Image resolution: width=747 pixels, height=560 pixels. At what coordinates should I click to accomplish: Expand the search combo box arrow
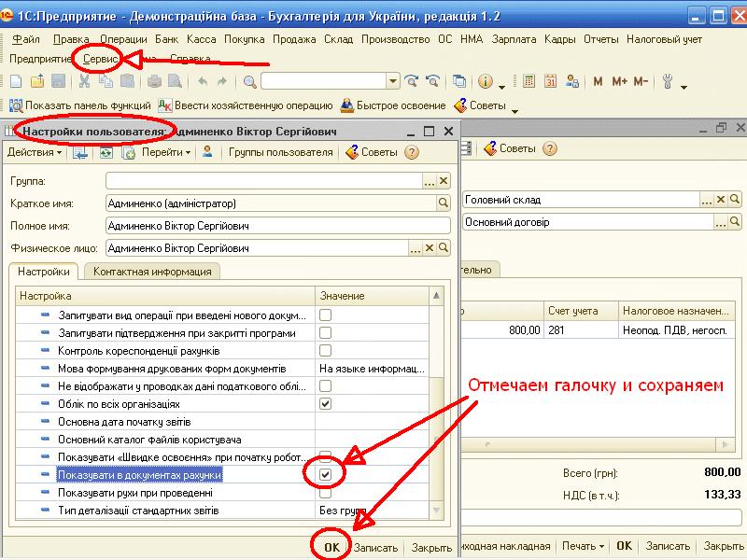[x=392, y=81]
